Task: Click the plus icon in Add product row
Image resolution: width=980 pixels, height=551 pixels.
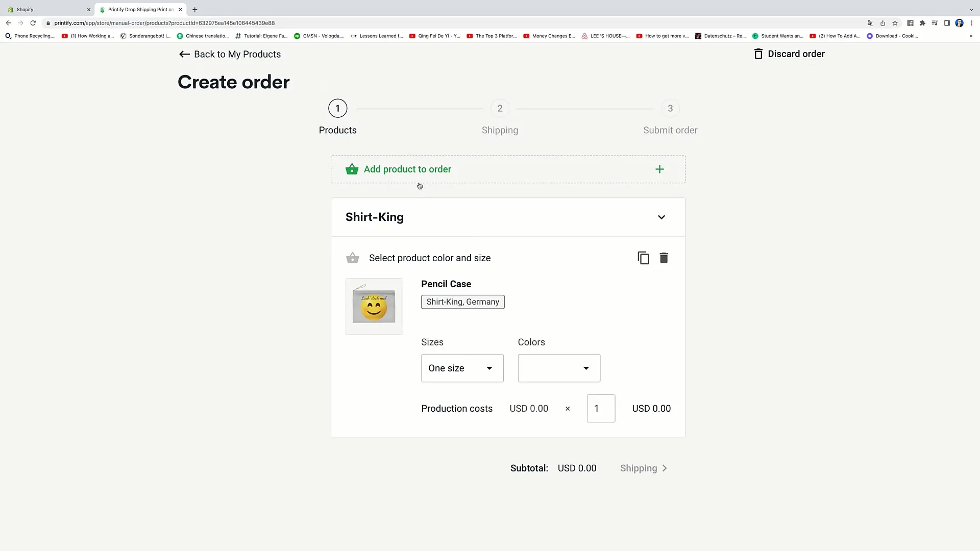Action: (x=659, y=169)
